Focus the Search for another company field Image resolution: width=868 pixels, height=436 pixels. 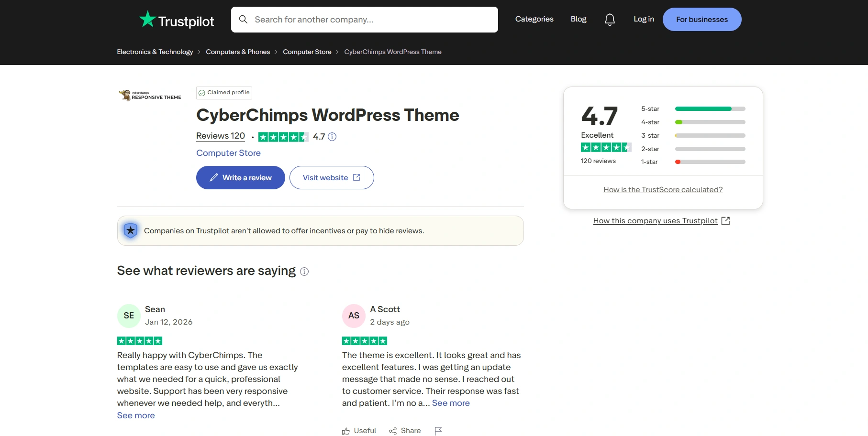tap(365, 20)
